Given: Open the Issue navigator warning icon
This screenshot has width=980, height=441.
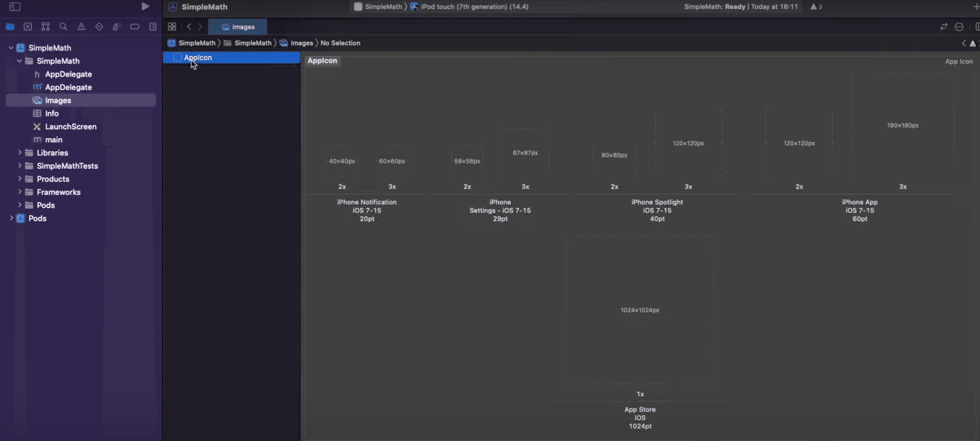Looking at the screenshot, I should 81,27.
